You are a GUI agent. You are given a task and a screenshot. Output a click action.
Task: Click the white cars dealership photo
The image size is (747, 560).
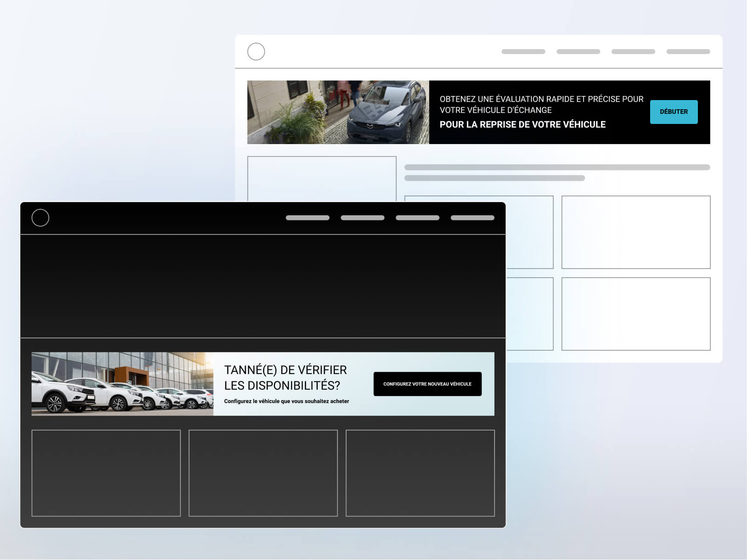(x=123, y=384)
